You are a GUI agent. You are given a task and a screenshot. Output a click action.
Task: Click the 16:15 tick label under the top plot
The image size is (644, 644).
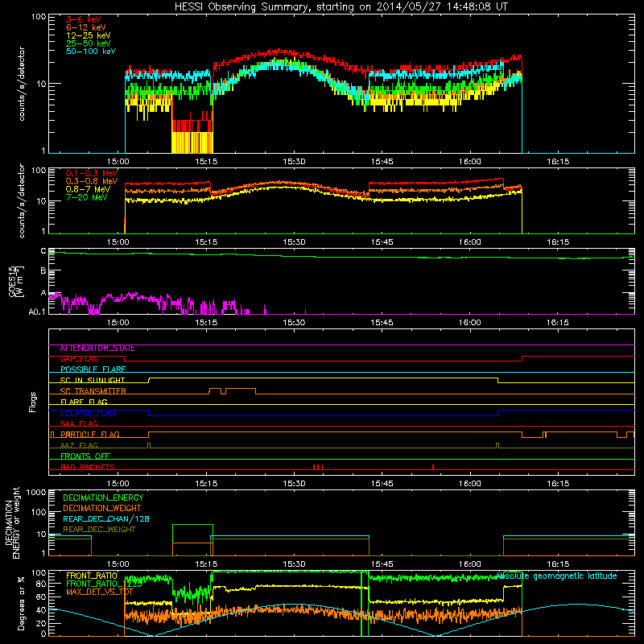pyautogui.click(x=558, y=162)
